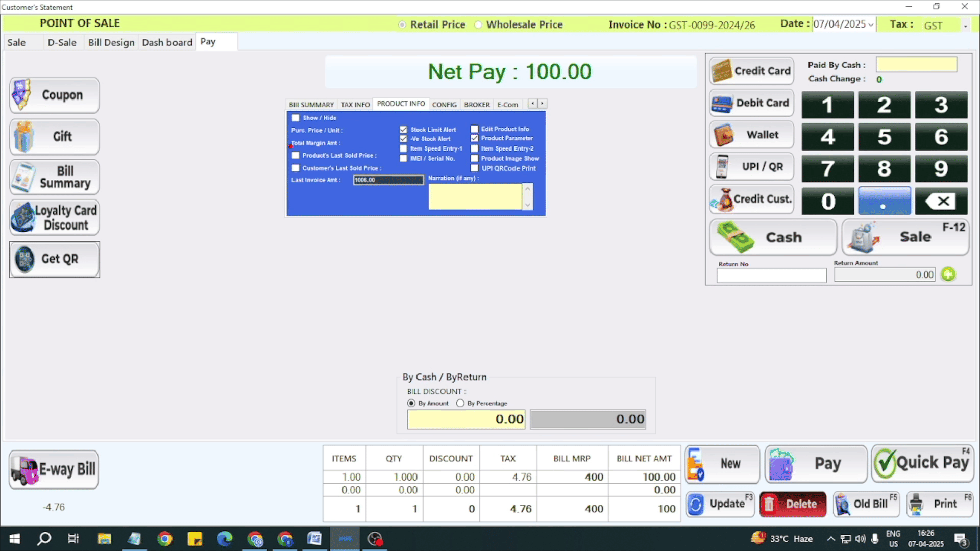Open the Date dropdown
The image size is (980, 551).
click(x=871, y=25)
